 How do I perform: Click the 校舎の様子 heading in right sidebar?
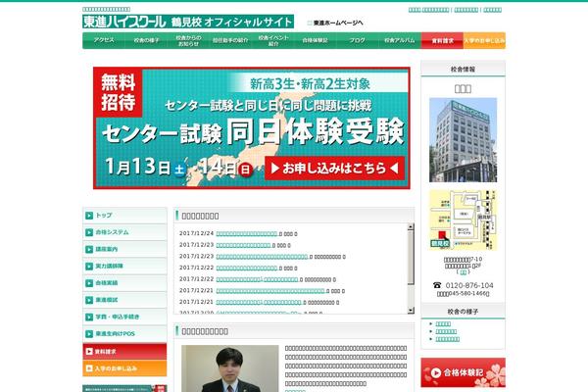pos(464,312)
